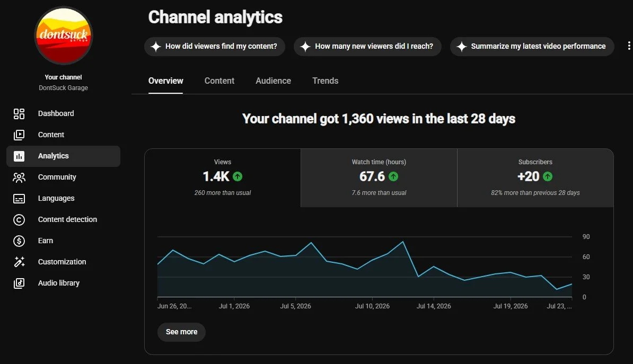Open the Trends tab
Screen dimensions: 633x364
[x=326, y=81]
